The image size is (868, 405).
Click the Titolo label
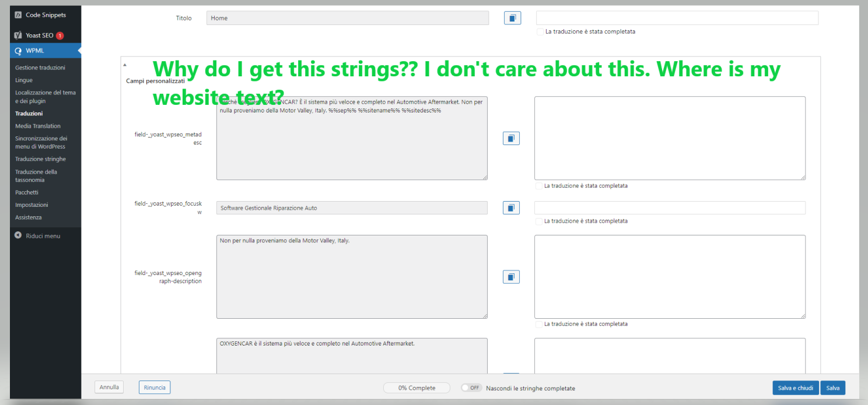tap(184, 18)
